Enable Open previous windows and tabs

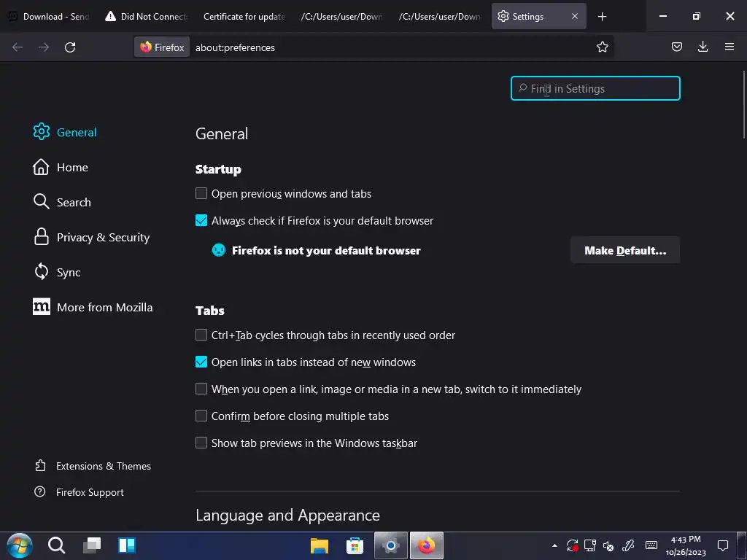pos(201,193)
